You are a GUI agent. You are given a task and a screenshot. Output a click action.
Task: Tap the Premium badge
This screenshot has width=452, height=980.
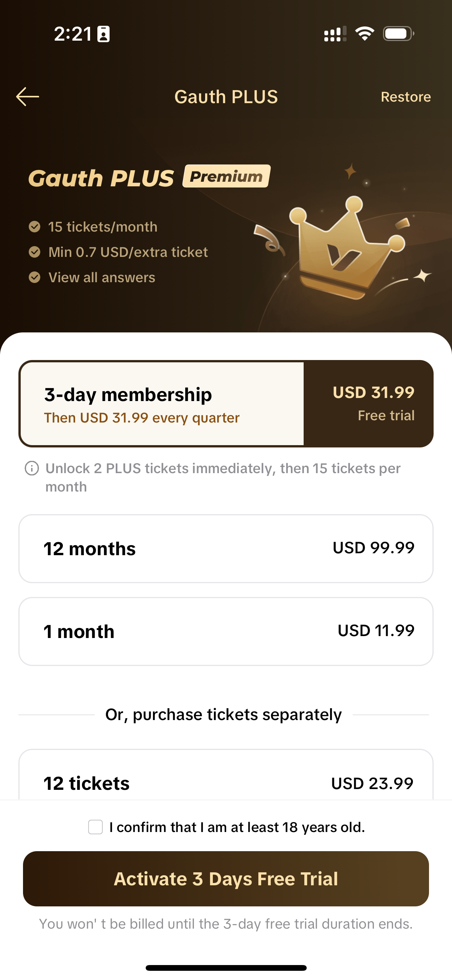point(227,176)
